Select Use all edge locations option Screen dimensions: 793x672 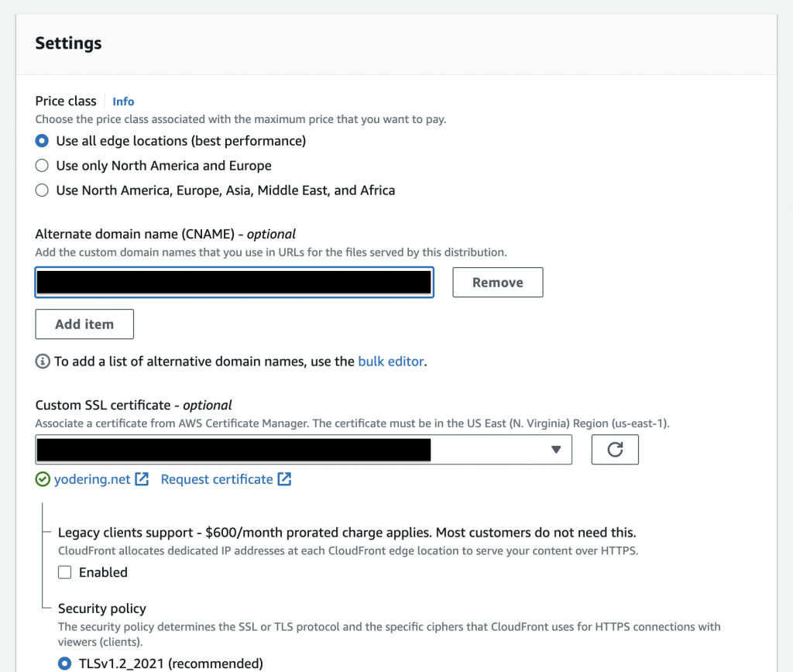(43, 141)
